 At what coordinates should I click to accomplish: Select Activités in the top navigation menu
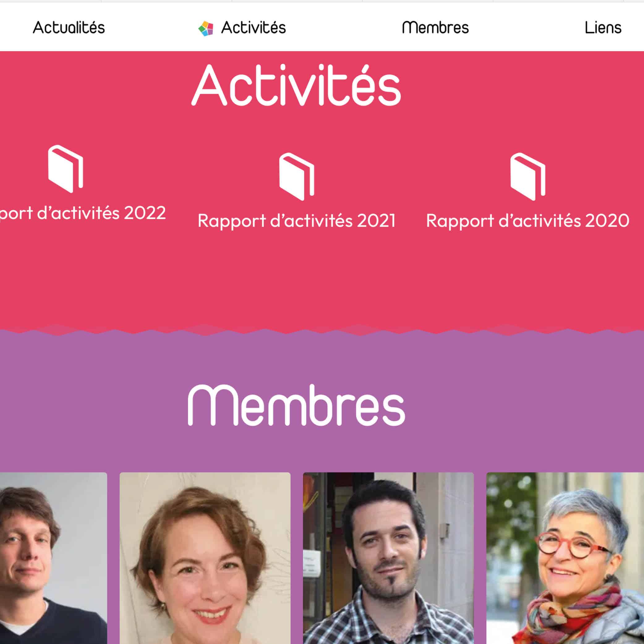pyautogui.click(x=253, y=28)
